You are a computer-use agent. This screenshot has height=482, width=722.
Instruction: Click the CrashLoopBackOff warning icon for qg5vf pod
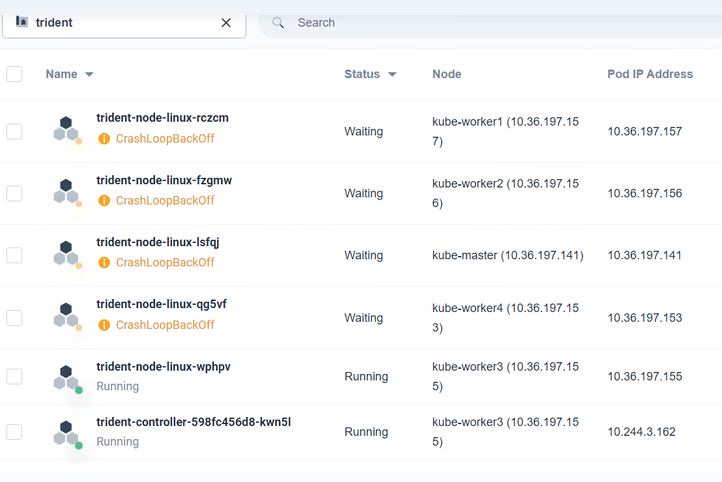coord(104,325)
